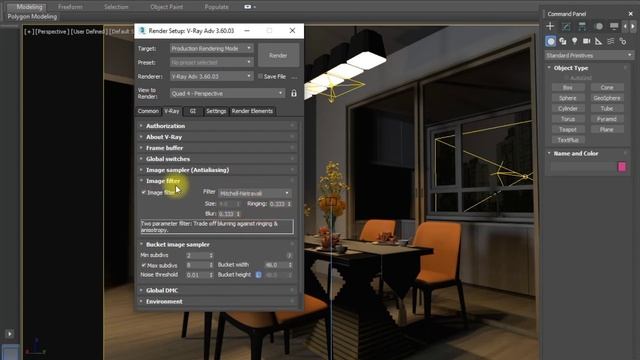Image resolution: width=640 pixels, height=360 pixels.
Task: Click the GeoSphere primitive button
Action: 607,98
